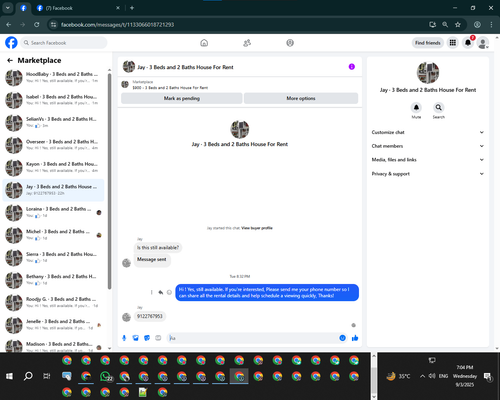Screen dimensions: 500x400
Task: Open HoodBaby conversation
Action: click(x=53, y=77)
